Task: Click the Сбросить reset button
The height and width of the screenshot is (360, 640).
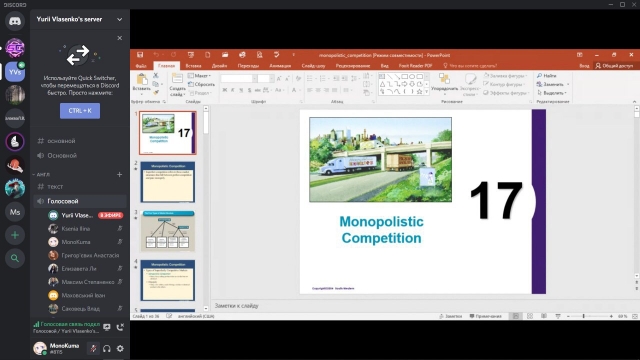Action: point(202,84)
